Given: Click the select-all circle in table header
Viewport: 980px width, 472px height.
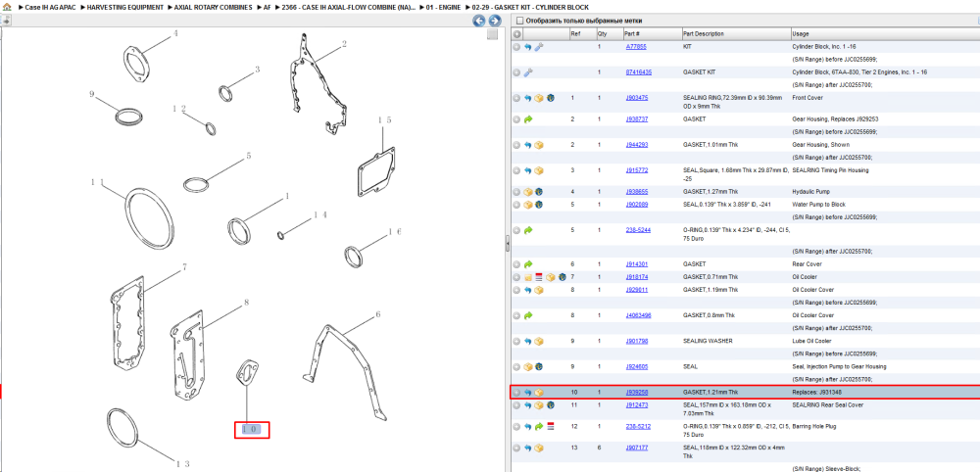Looking at the screenshot, I should 516,33.
